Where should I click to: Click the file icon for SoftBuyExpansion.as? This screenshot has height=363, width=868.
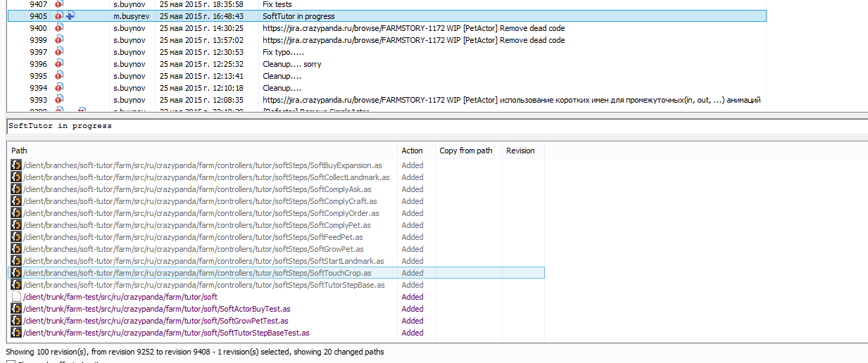click(16, 165)
